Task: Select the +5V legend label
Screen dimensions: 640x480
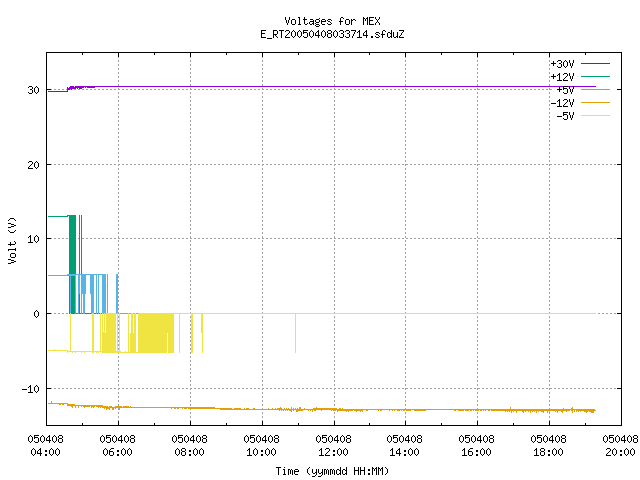Action: [x=565, y=90]
